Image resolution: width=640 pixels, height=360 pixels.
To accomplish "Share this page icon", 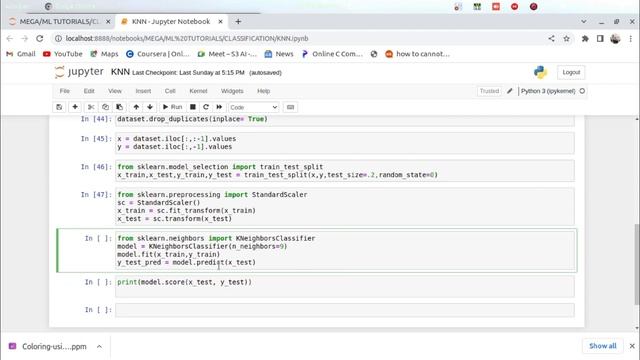I will [551, 38].
